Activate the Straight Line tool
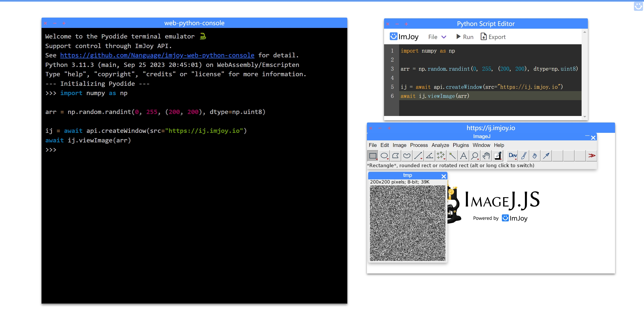This screenshot has height=318, width=644. coord(418,156)
